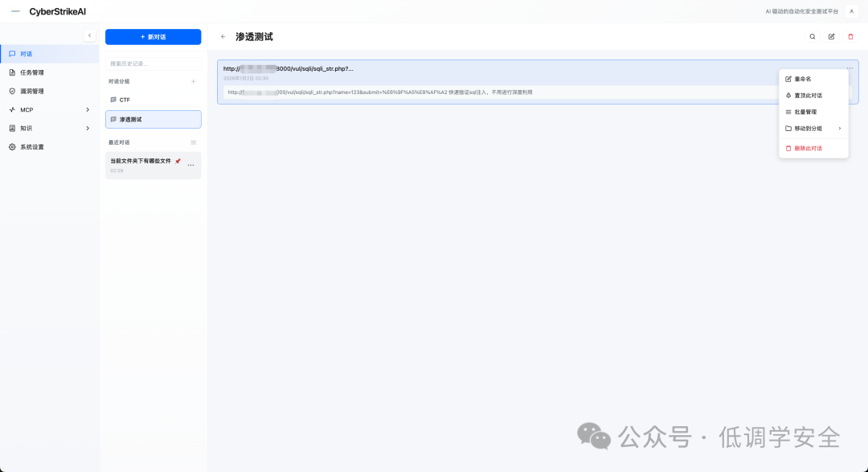Click the 知识 book icon

coord(12,129)
